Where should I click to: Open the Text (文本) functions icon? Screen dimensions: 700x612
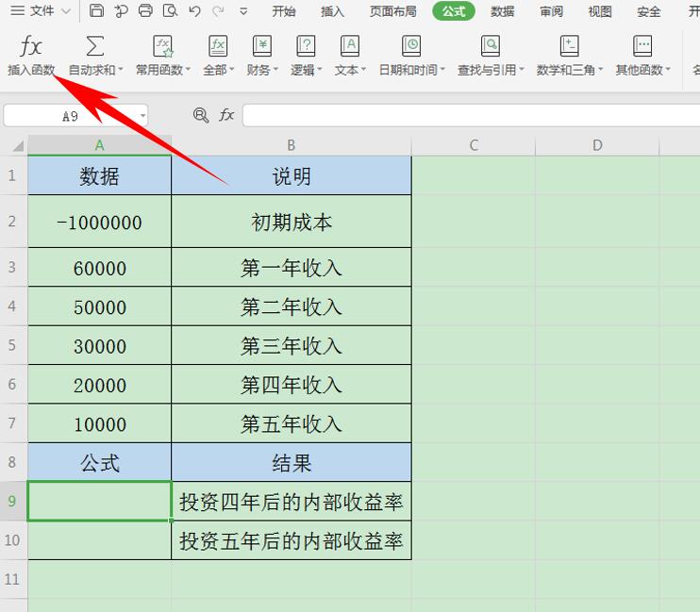pyautogui.click(x=350, y=46)
